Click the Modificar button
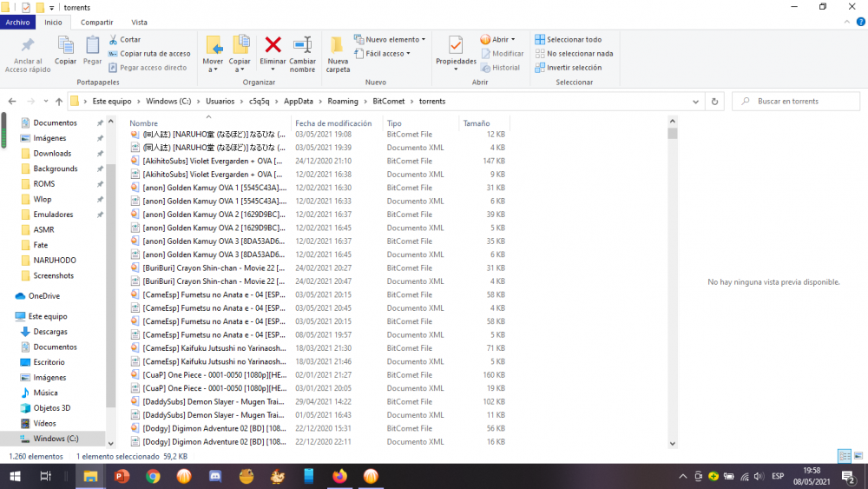This screenshot has height=489, width=868. (503, 54)
